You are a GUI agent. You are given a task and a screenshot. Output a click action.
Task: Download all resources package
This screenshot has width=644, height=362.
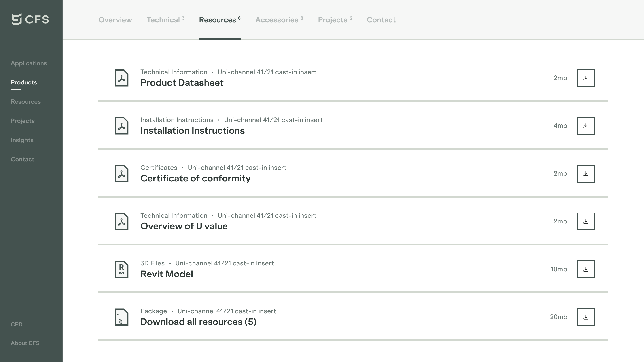click(585, 317)
